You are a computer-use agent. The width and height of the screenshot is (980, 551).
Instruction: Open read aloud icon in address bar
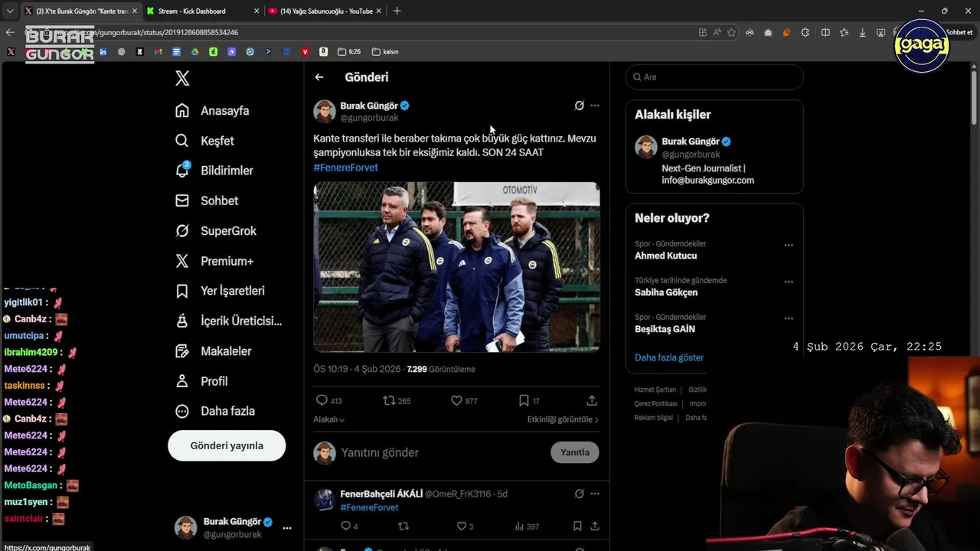pos(717,32)
